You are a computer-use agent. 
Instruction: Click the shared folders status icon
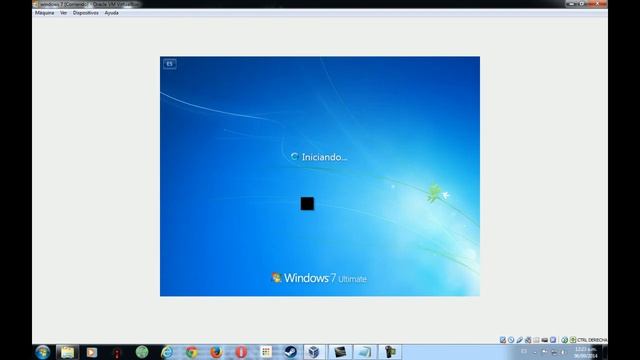coord(536,340)
